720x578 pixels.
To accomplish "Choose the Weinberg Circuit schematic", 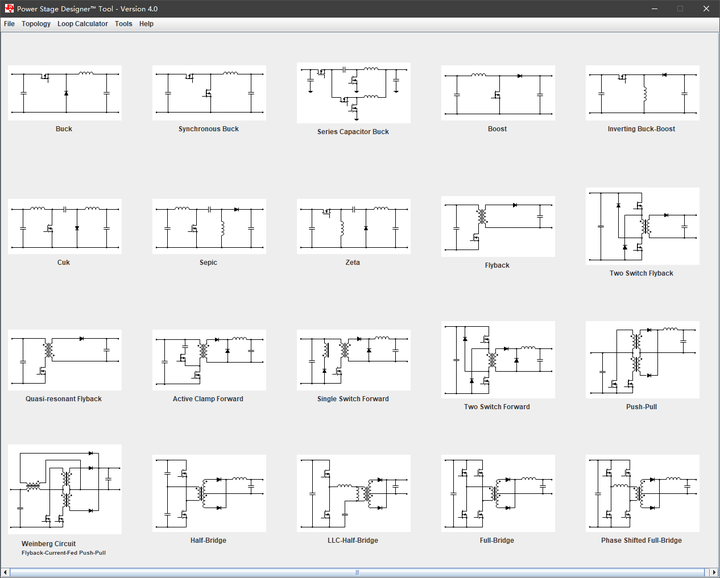I will pos(65,489).
